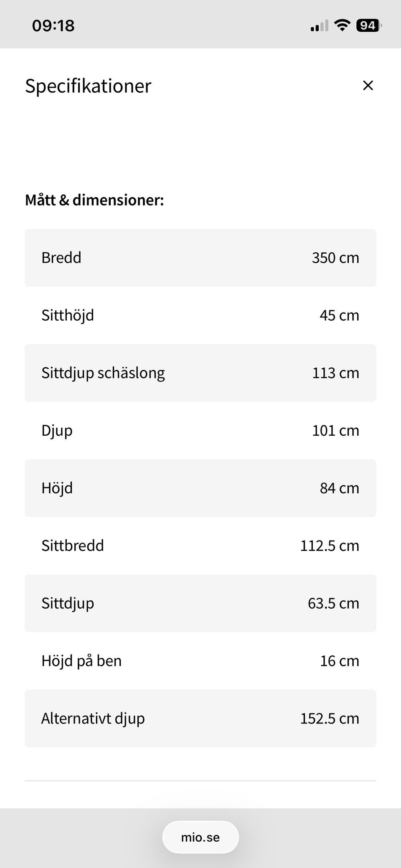401x868 pixels.
Task: Close the Specifikationer panel
Action: tap(368, 86)
